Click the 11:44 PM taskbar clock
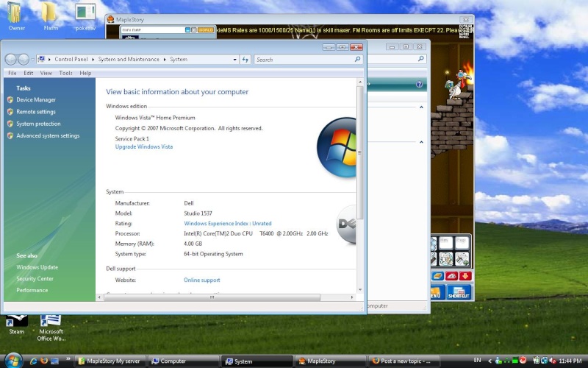The height and width of the screenshot is (368, 588). (570, 361)
